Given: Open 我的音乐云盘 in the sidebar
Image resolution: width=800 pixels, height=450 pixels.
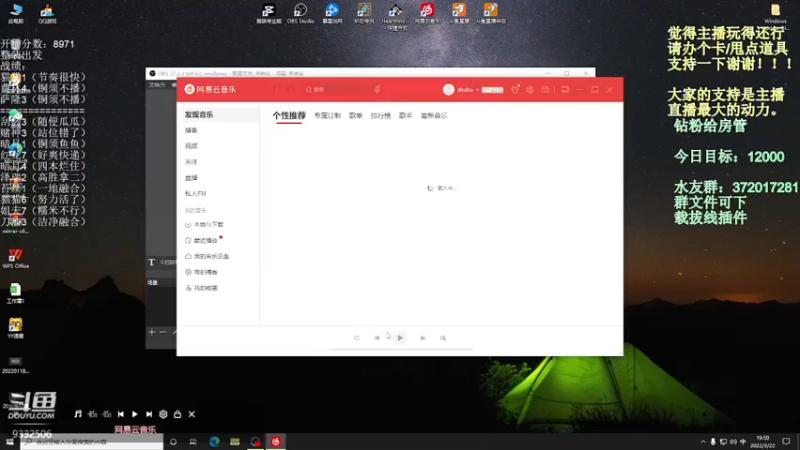Looking at the screenshot, I should pyautogui.click(x=207, y=256).
